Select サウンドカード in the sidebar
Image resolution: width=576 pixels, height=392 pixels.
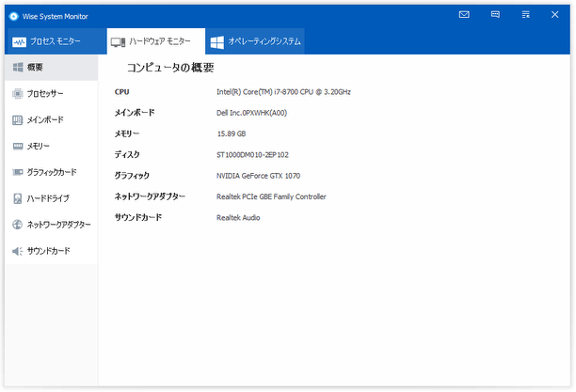tap(52, 251)
